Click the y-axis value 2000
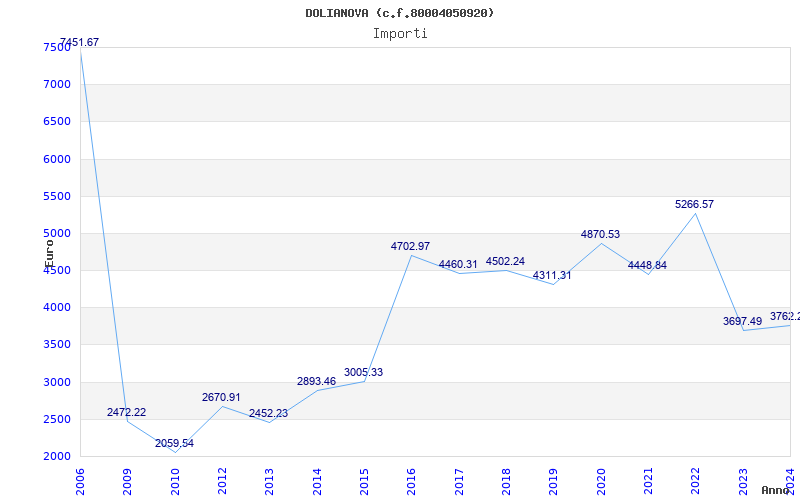Viewport: 800px width, 500px height. [57, 457]
